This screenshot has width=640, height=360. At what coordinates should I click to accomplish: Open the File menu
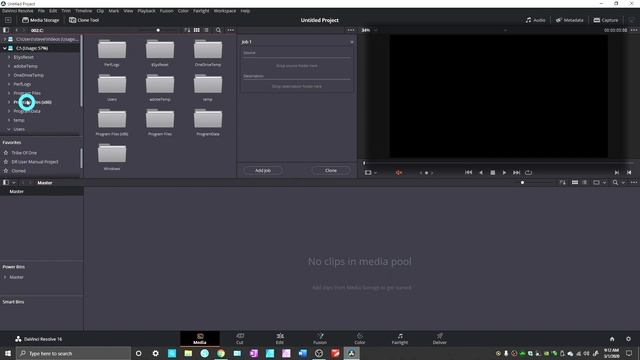(41, 11)
